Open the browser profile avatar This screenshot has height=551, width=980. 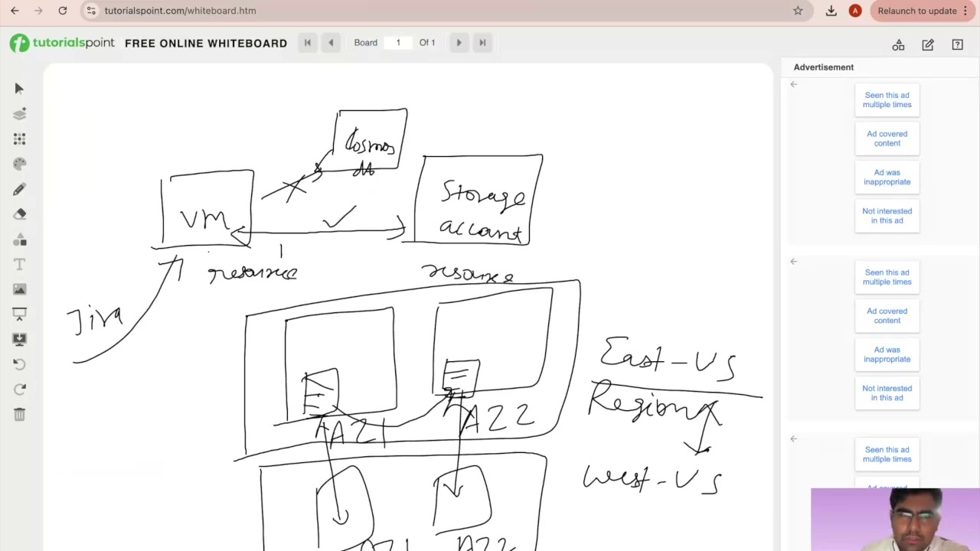coord(855,11)
